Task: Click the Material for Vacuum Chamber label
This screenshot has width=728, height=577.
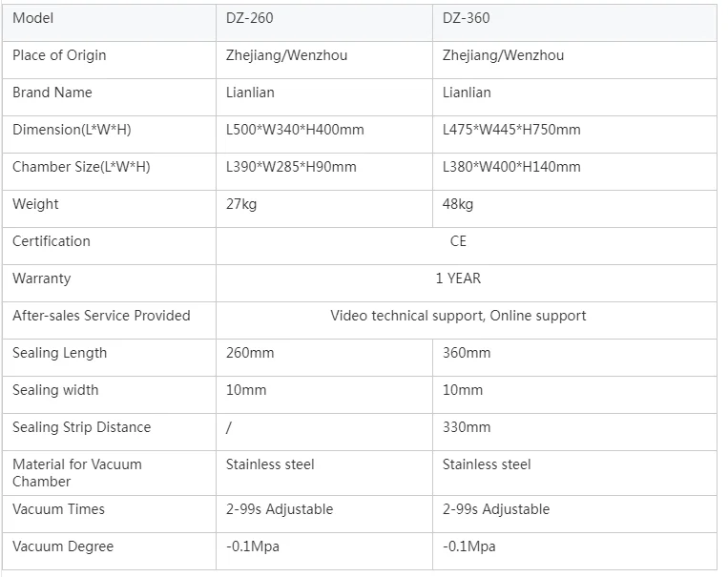Action: (77, 472)
